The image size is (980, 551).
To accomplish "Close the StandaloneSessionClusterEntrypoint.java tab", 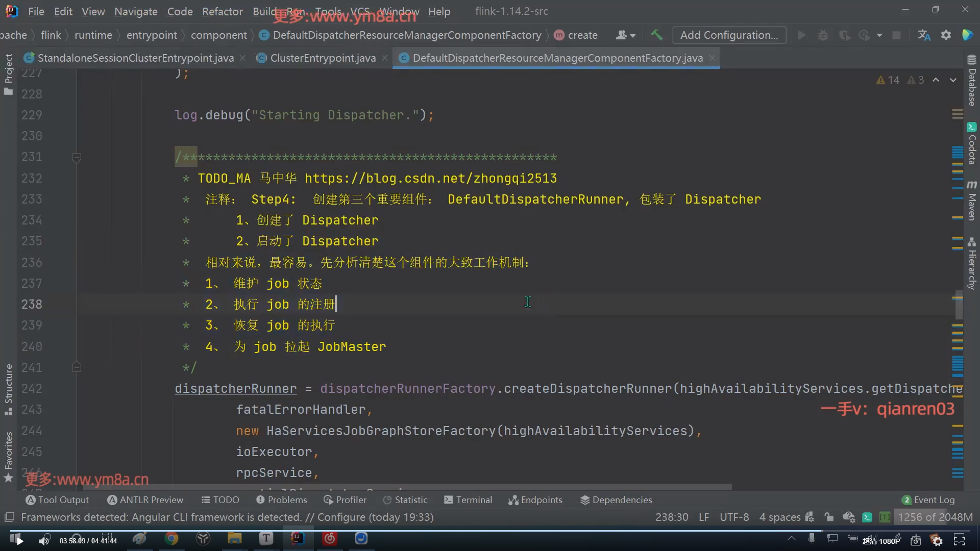I will pos(243,58).
